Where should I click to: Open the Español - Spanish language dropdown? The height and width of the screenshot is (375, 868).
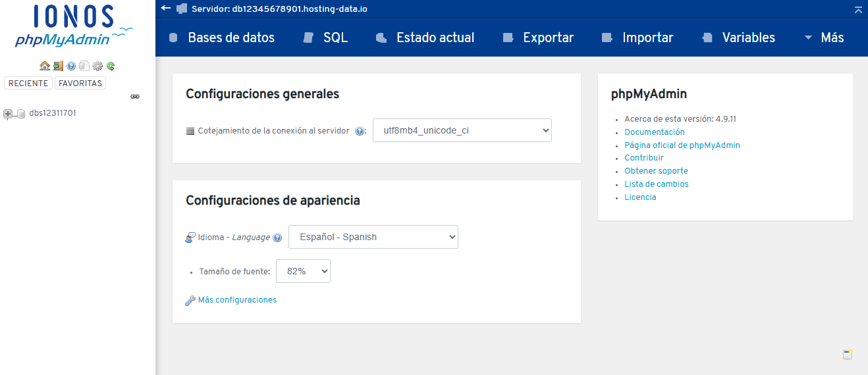coord(373,237)
